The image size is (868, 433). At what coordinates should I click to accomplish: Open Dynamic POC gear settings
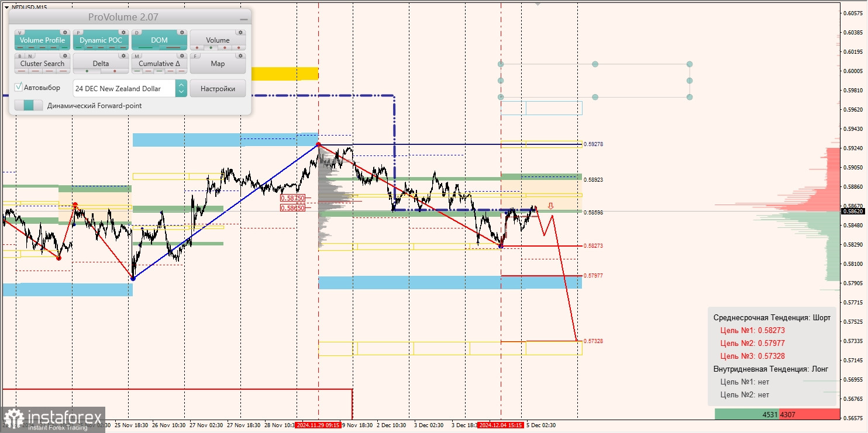[123, 32]
